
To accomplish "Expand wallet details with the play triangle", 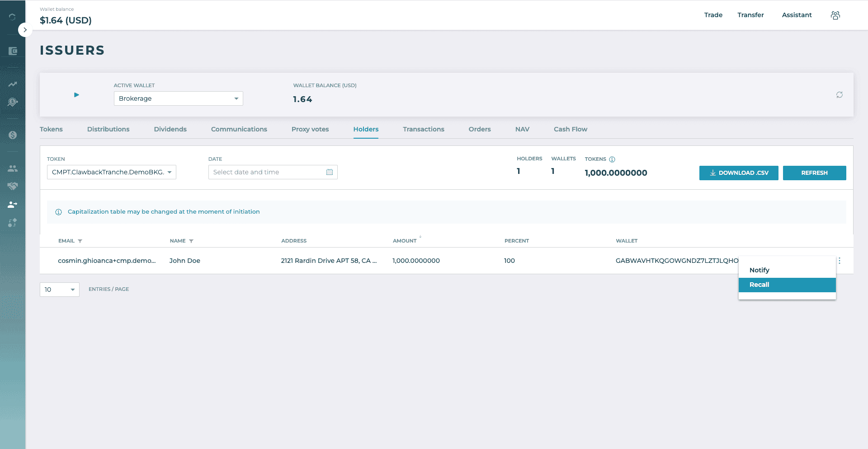I will click(76, 95).
